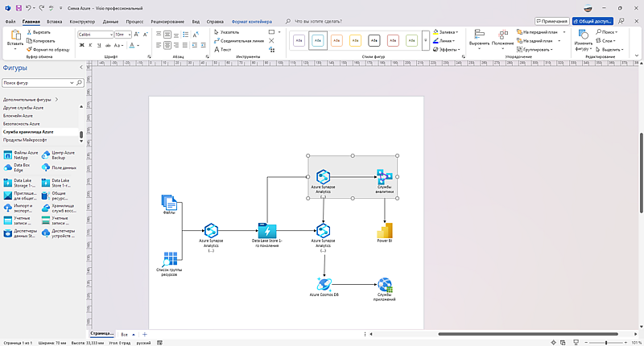Image resolution: width=644 pixels, height=346 pixels.
Task: Open the Вставка ribbon tab
Action: click(x=54, y=22)
